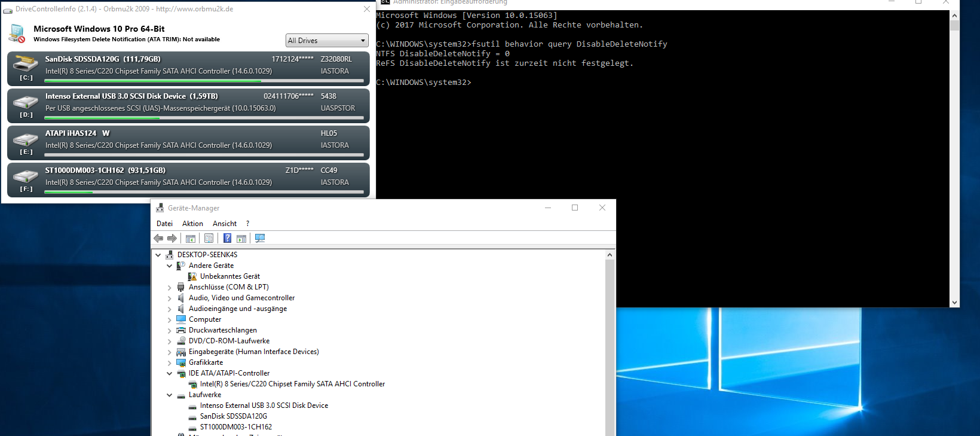Click the Anschlüsse (COM & LPT) port icon

pyautogui.click(x=181, y=287)
